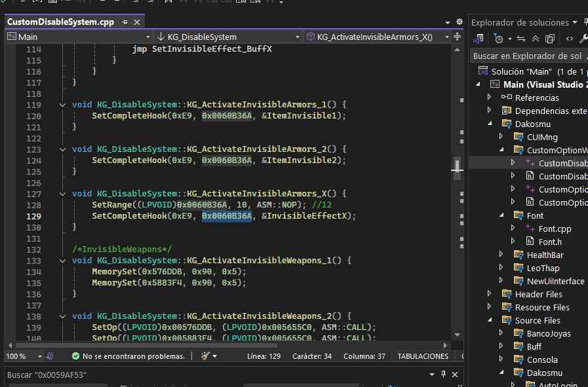Select Font.cpp in Solution Explorer

(555, 229)
